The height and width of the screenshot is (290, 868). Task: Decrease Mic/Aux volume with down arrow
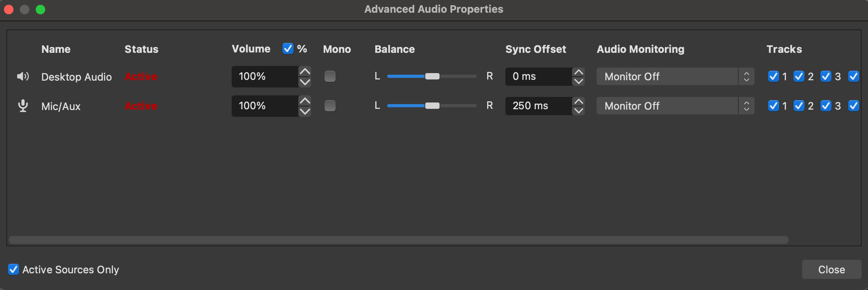(x=305, y=111)
